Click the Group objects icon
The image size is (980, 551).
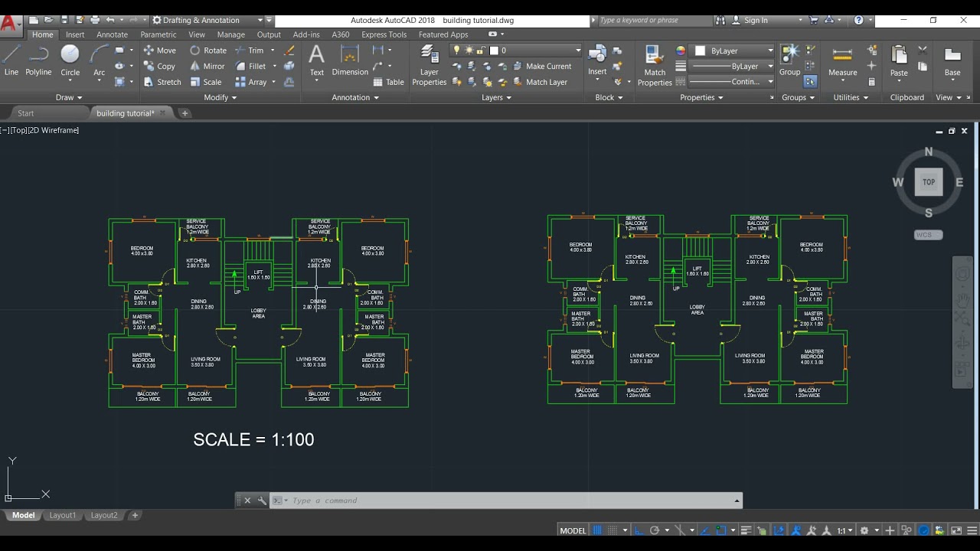789,60
